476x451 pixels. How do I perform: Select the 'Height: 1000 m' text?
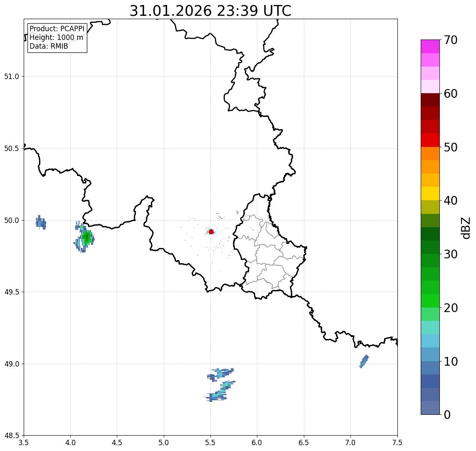click(56, 37)
